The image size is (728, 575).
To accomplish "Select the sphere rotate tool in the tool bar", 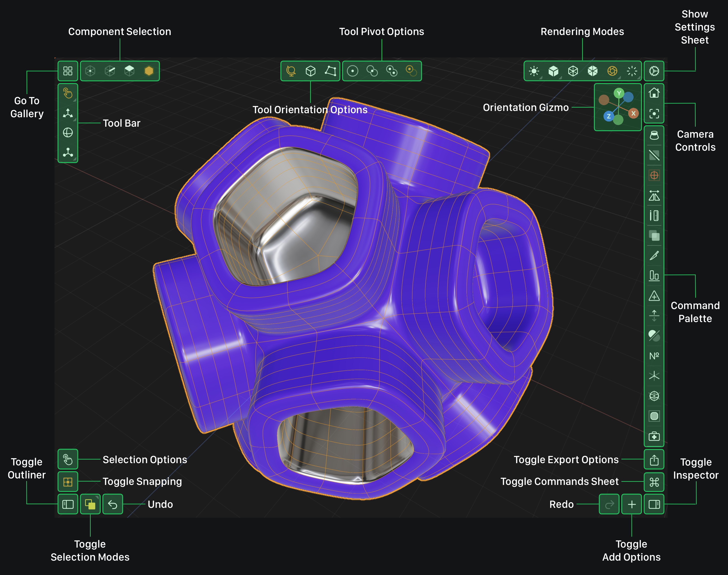I will pos(68,133).
